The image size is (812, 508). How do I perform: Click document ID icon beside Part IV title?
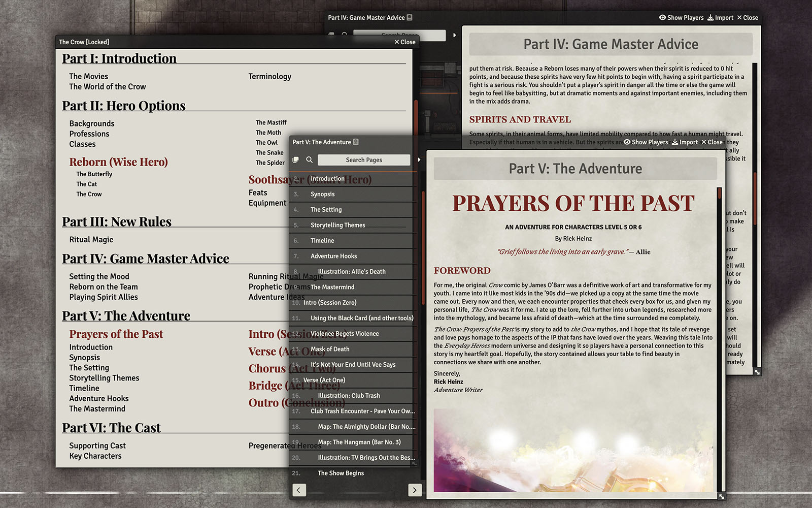(x=410, y=17)
